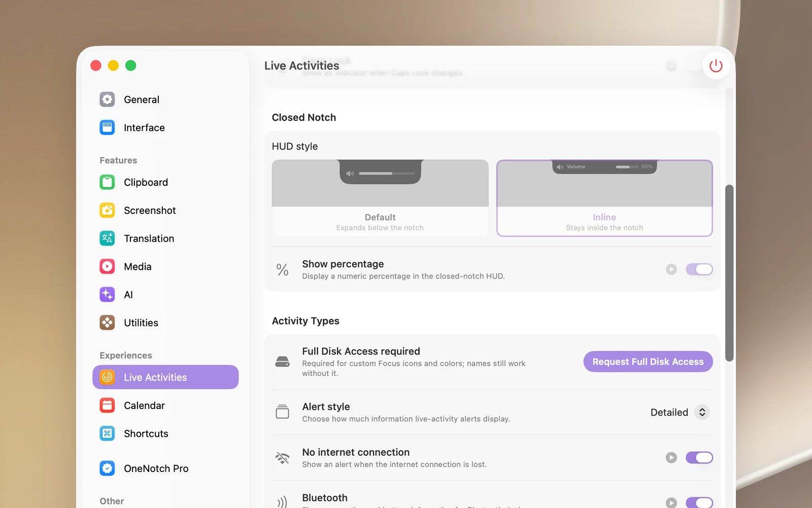Click the vertical scrollbar thumb
Viewport: 812px width, 508px height.
coord(729,273)
